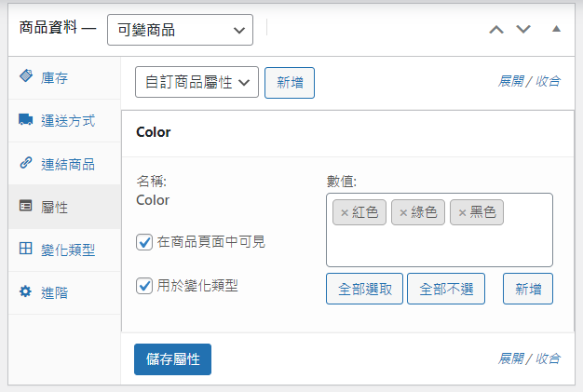Image resolution: width=583 pixels, height=392 pixels.
Task: Open the 可變商品 product type dropdown
Action: tap(180, 30)
